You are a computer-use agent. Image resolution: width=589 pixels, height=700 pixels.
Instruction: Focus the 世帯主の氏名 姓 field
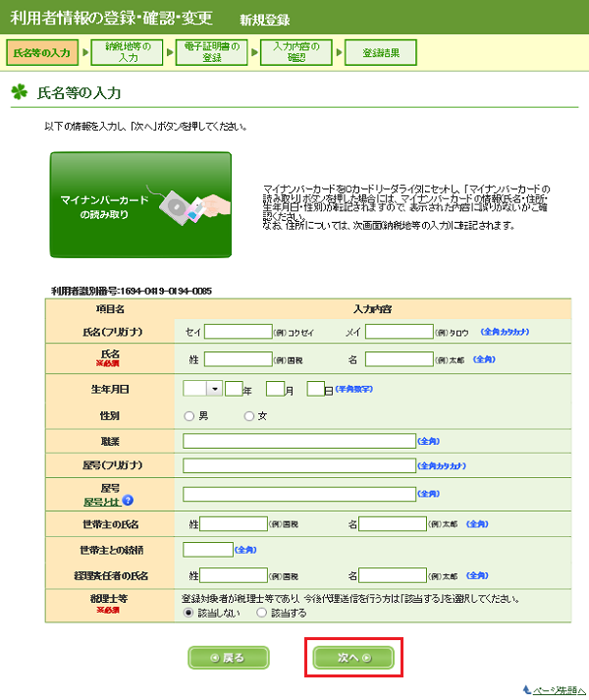tap(234, 524)
